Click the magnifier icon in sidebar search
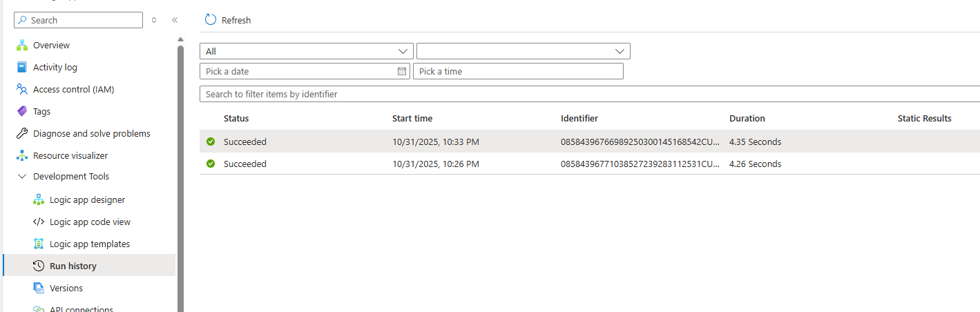 (23, 21)
